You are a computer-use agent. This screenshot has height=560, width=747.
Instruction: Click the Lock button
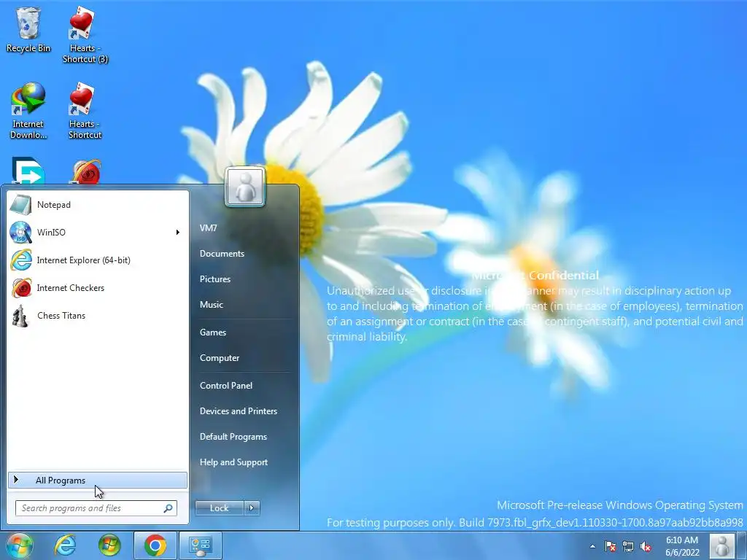click(x=219, y=508)
